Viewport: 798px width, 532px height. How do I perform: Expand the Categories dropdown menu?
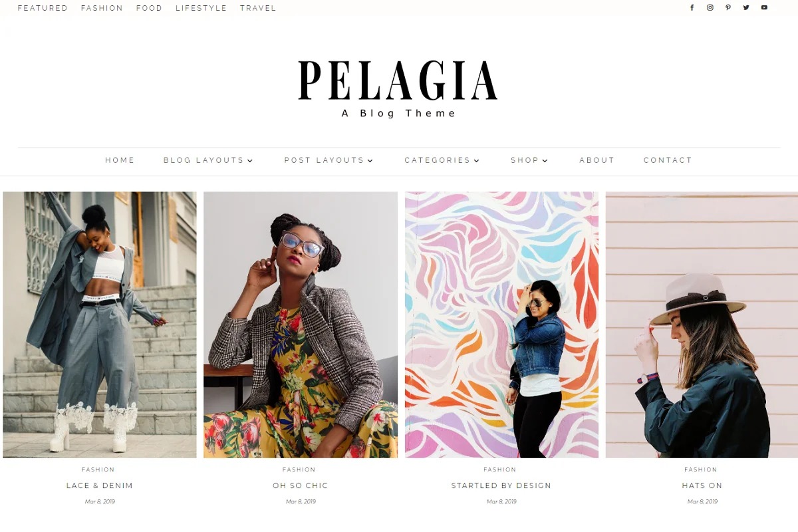tap(442, 160)
